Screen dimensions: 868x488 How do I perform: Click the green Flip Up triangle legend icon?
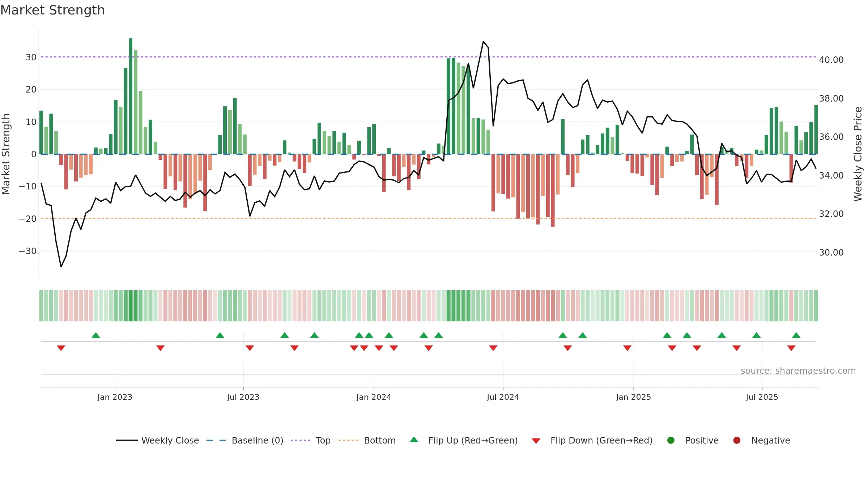click(414, 440)
